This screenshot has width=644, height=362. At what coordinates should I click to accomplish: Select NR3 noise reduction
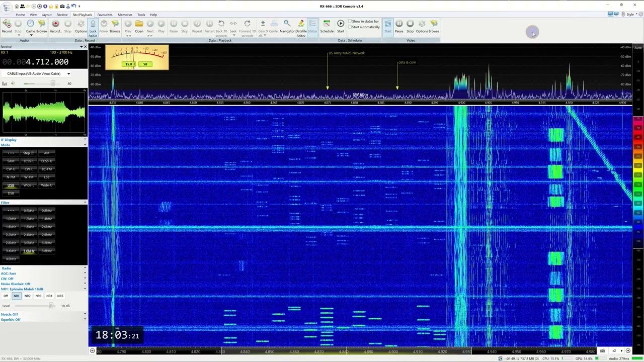click(x=38, y=296)
